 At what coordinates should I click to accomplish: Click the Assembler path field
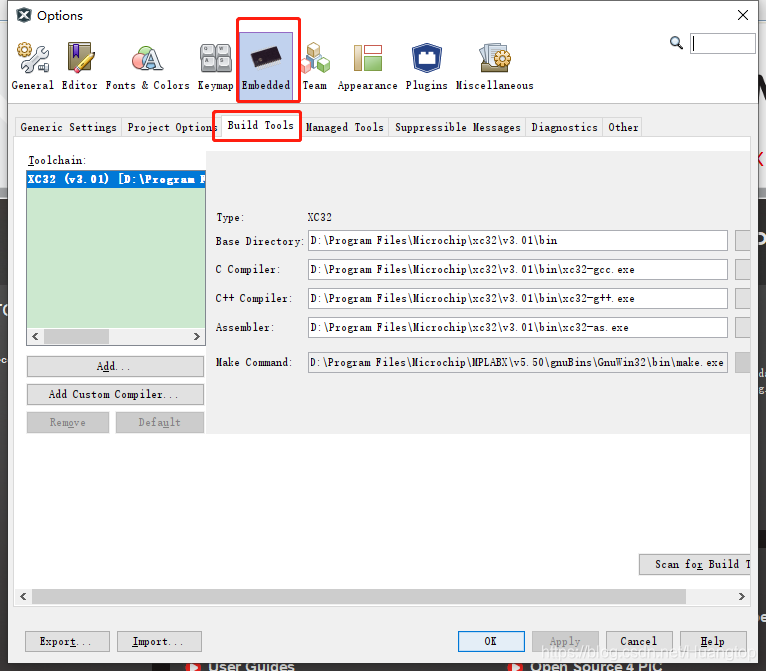point(518,327)
